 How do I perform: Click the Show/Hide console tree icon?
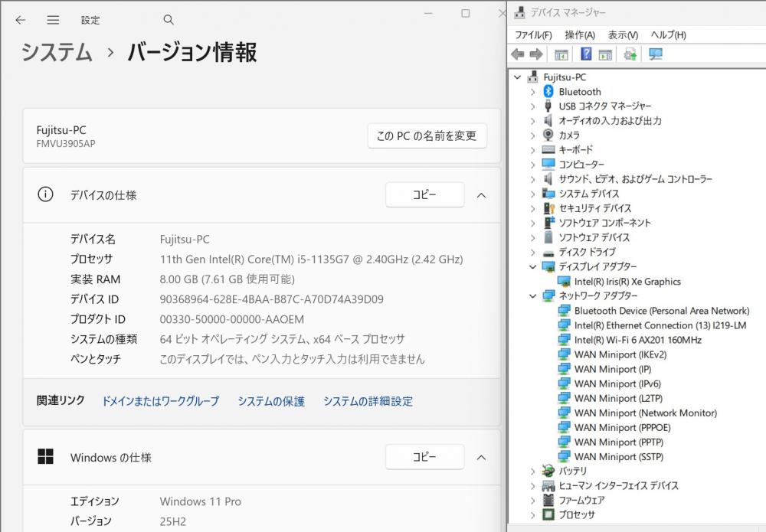(561, 54)
